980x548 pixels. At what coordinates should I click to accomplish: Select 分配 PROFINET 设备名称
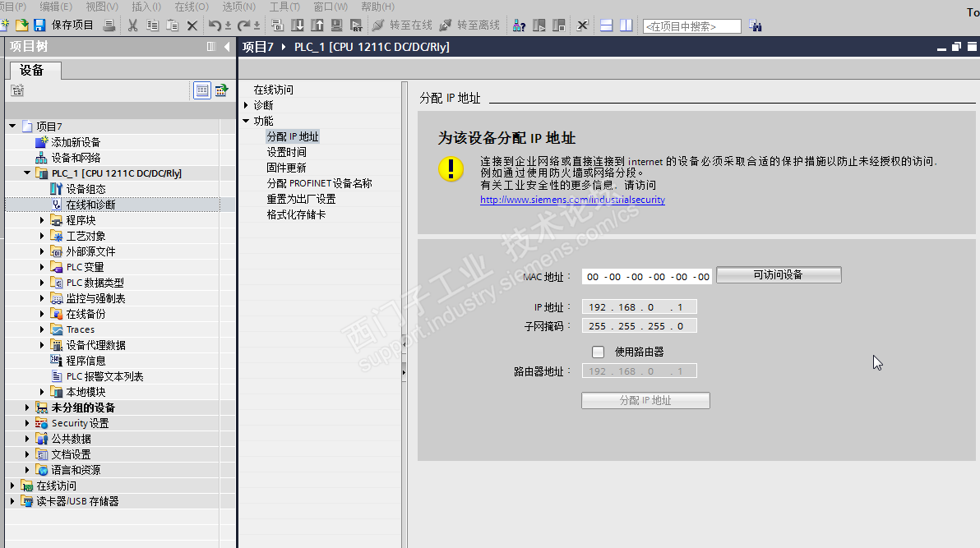point(319,183)
